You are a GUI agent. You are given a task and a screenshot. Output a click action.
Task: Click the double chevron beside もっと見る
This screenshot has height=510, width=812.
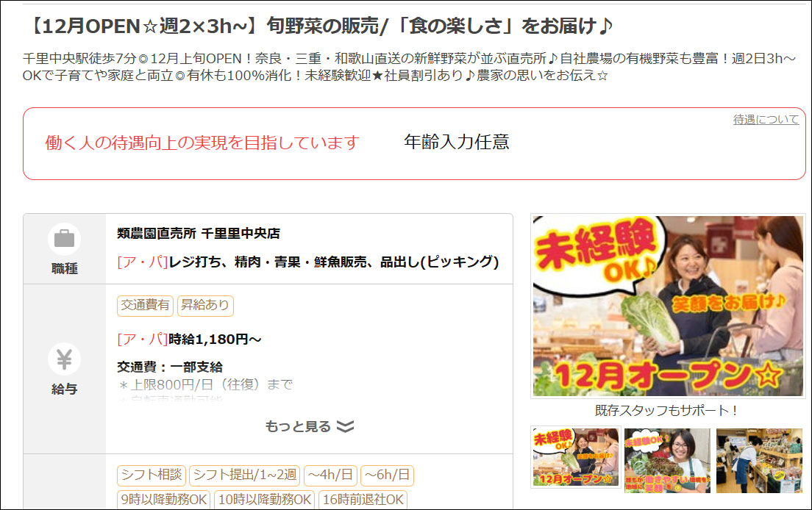tap(345, 426)
